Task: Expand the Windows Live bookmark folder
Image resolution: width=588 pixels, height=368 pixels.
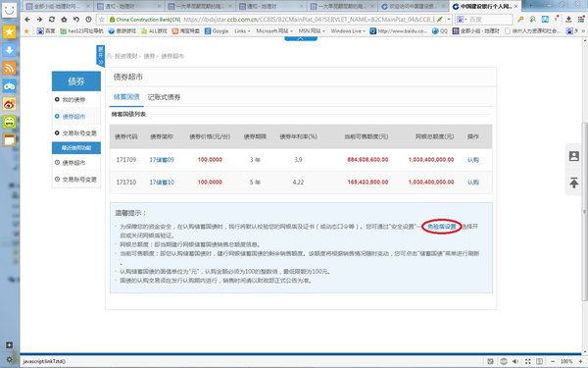Action: [348, 31]
